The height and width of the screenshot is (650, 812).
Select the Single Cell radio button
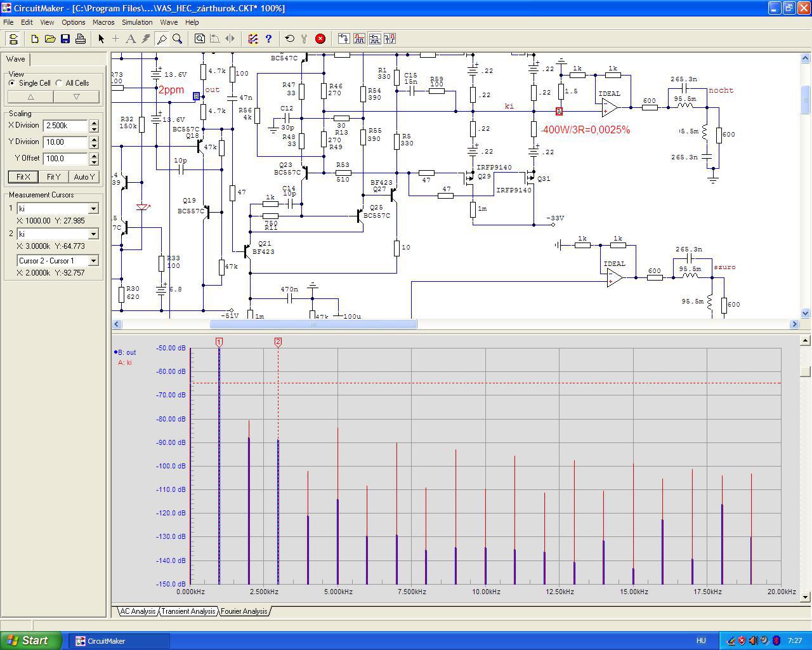12,83
